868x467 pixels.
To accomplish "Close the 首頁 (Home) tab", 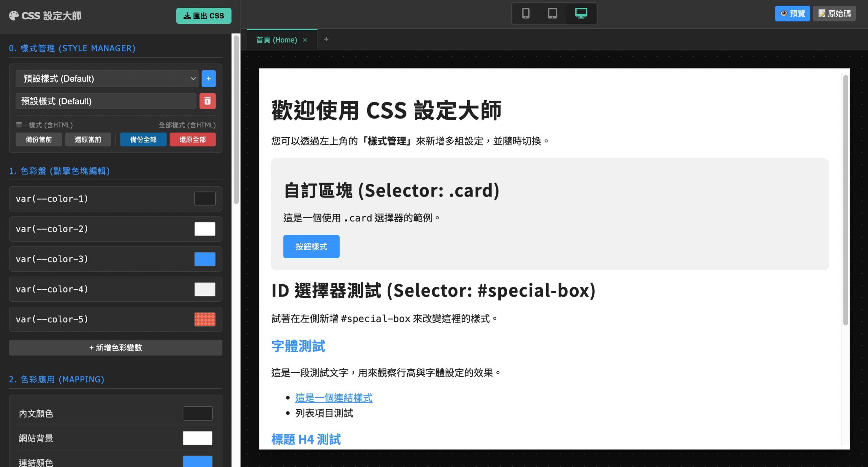I will point(305,40).
